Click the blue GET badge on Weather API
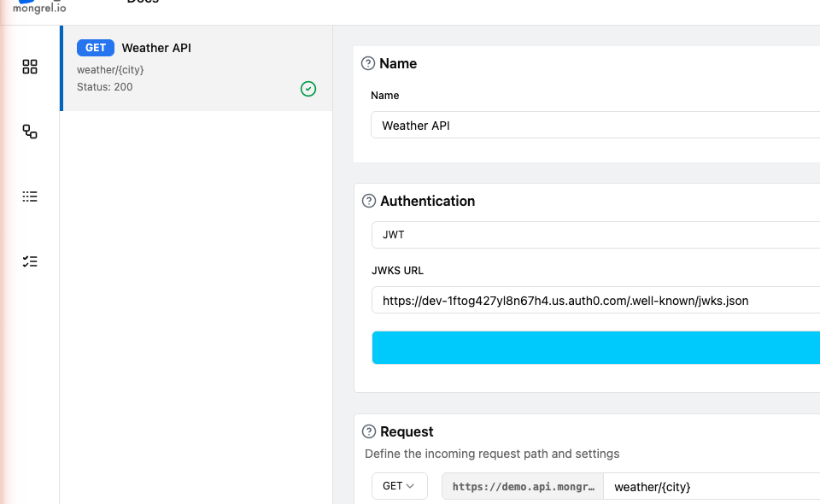Viewport: 820px width, 504px height. 96,48
